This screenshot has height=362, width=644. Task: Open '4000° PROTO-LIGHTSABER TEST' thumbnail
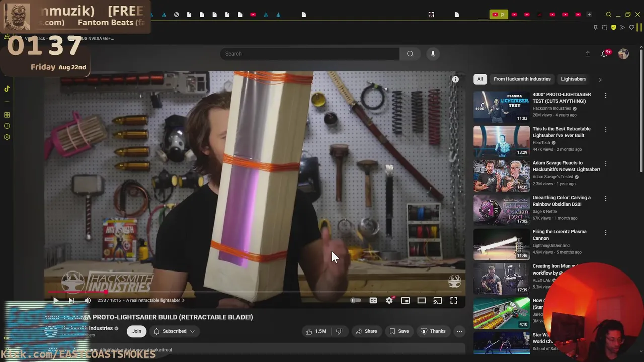[502, 107]
